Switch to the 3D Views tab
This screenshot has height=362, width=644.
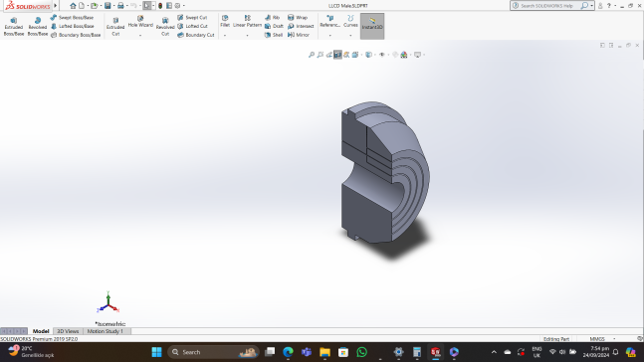coord(68,331)
